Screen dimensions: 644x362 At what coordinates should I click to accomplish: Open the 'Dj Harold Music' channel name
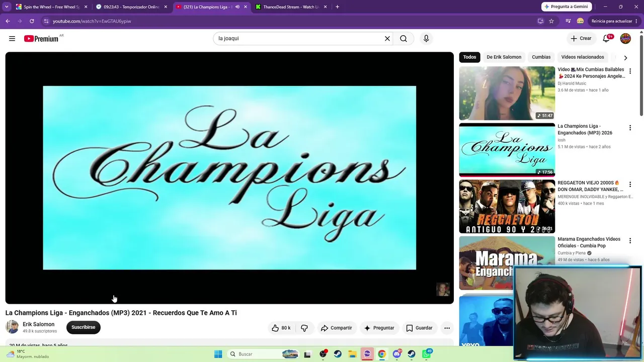572,83
